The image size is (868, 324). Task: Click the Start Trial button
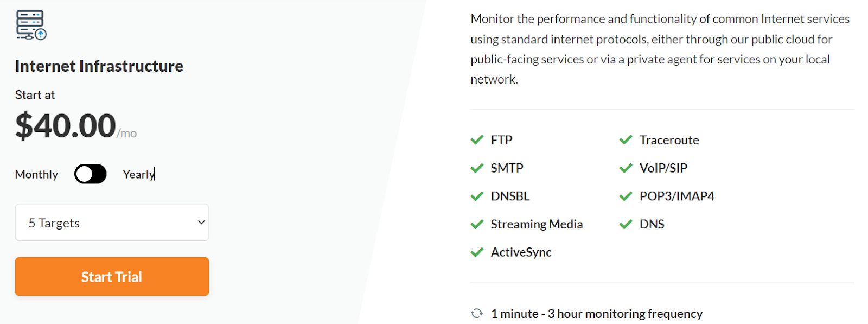point(112,277)
